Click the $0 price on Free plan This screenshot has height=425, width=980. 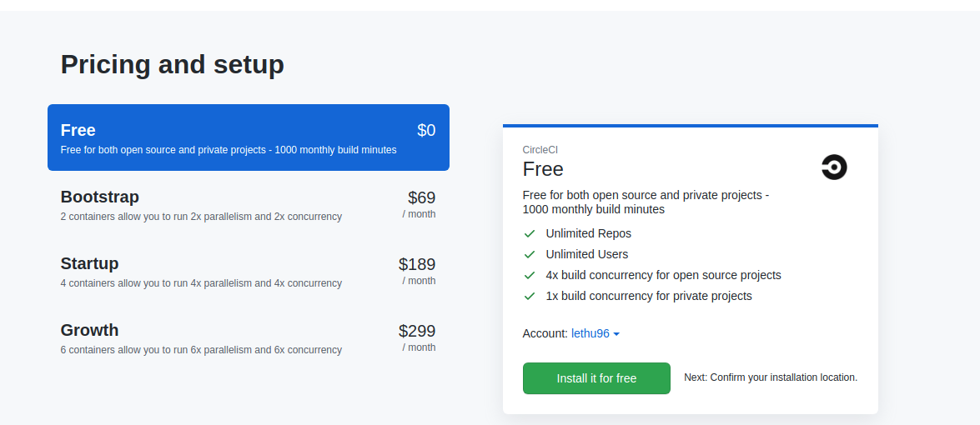pos(426,130)
